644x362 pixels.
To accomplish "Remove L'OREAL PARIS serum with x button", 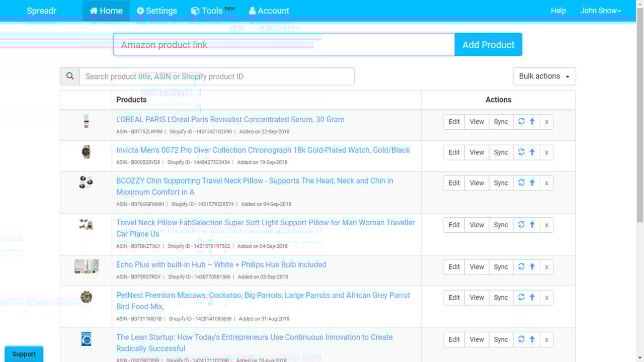I will [546, 122].
